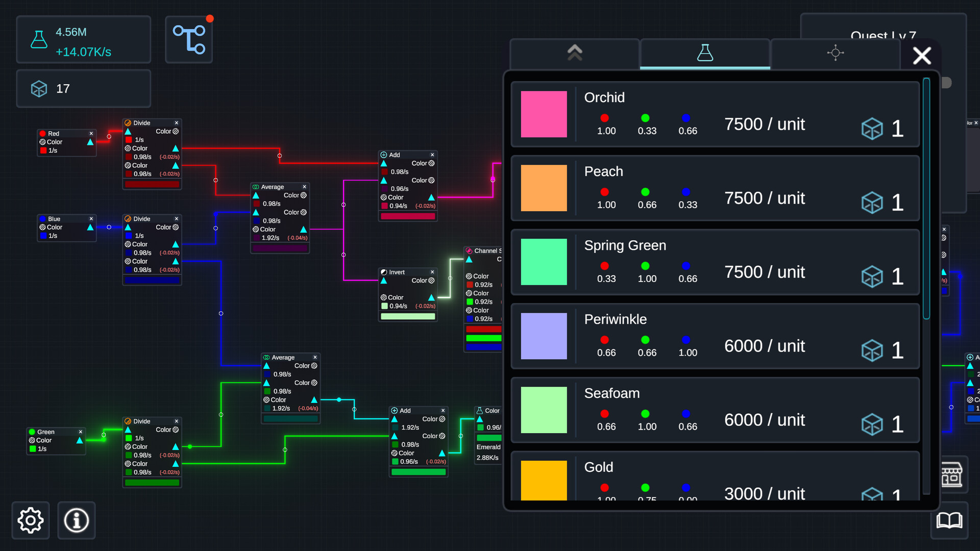Screen dimensions: 980x551
Task: Close the color recipes panel
Action: coord(922,55)
